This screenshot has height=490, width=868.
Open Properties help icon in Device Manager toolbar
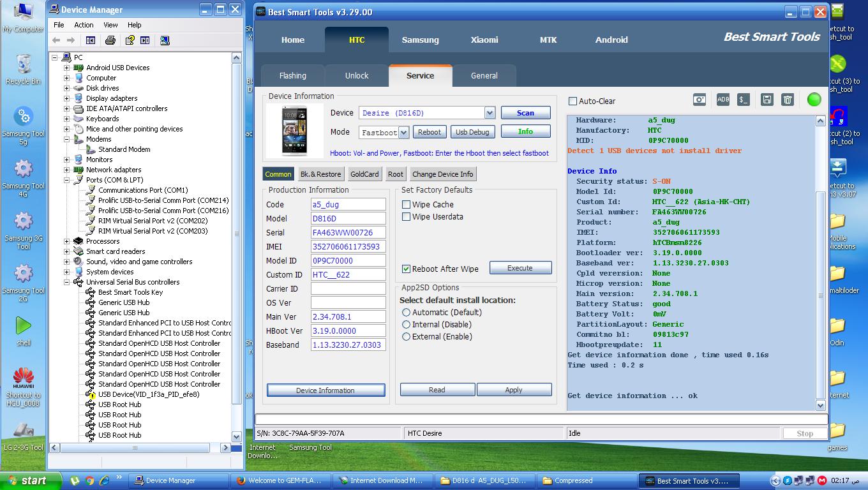[130, 40]
